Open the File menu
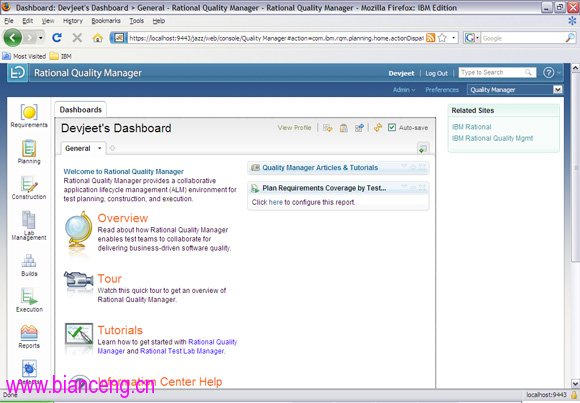The width and height of the screenshot is (580, 403). click(9, 21)
